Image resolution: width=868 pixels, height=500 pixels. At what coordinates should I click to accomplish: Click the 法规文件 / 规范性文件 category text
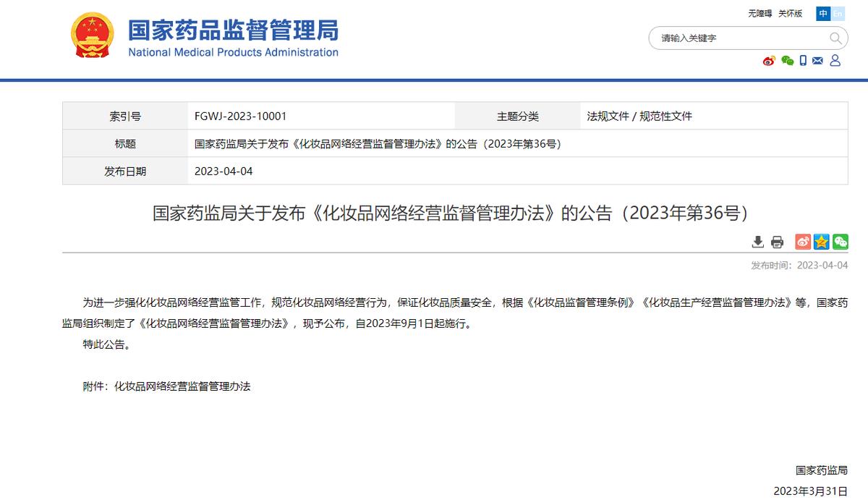click(639, 116)
